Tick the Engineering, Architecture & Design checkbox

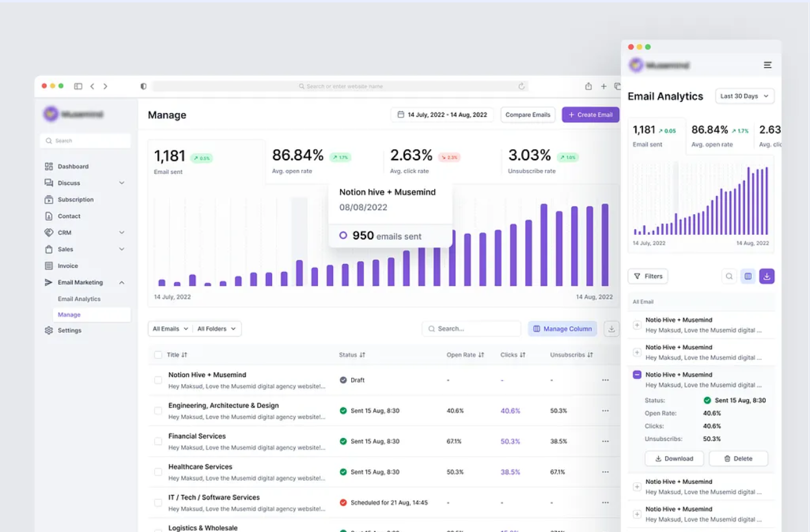click(x=158, y=411)
